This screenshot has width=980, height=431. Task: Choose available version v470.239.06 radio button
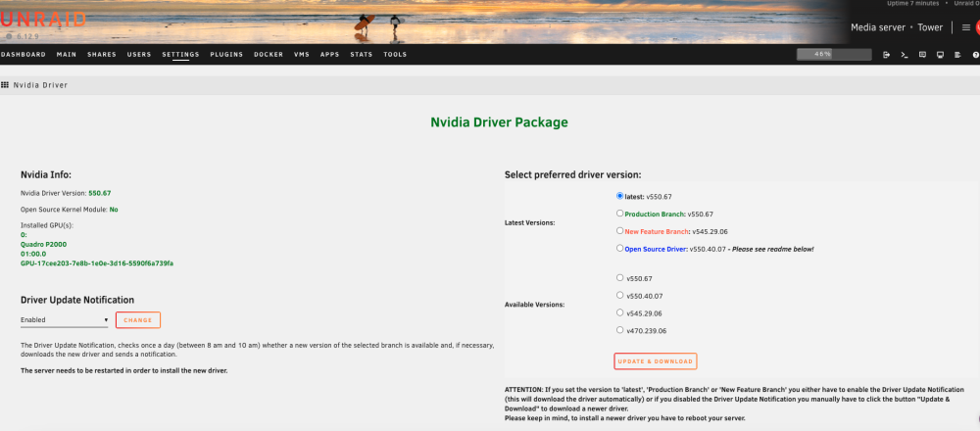click(x=620, y=330)
